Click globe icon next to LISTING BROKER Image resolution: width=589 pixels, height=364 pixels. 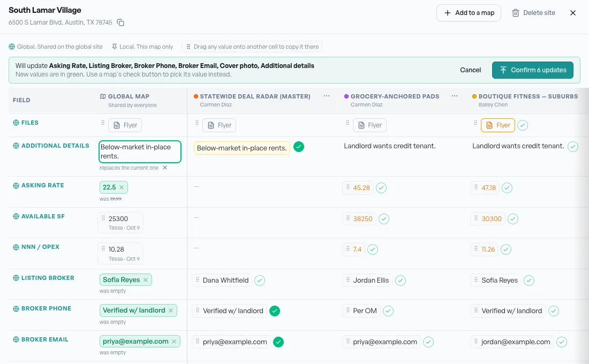16,278
